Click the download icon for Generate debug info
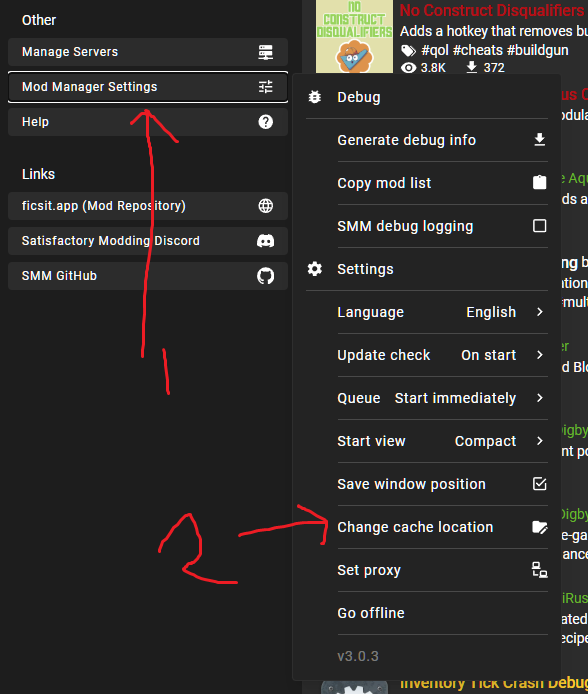588x694 pixels. (539, 139)
